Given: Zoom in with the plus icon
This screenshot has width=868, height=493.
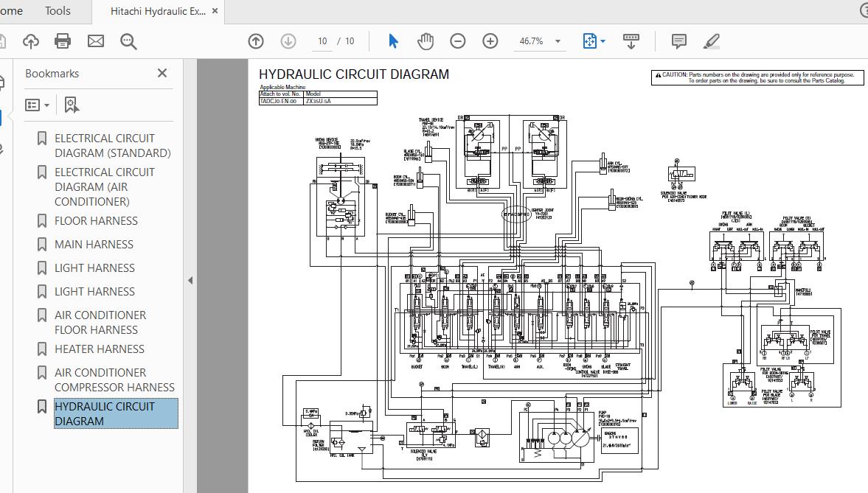Looking at the screenshot, I should (x=490, y=41).
